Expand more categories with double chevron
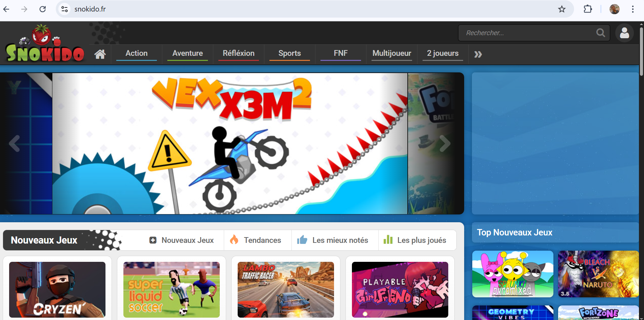The width and height of the screenshot is (644, 320). (x=478, y=54)
